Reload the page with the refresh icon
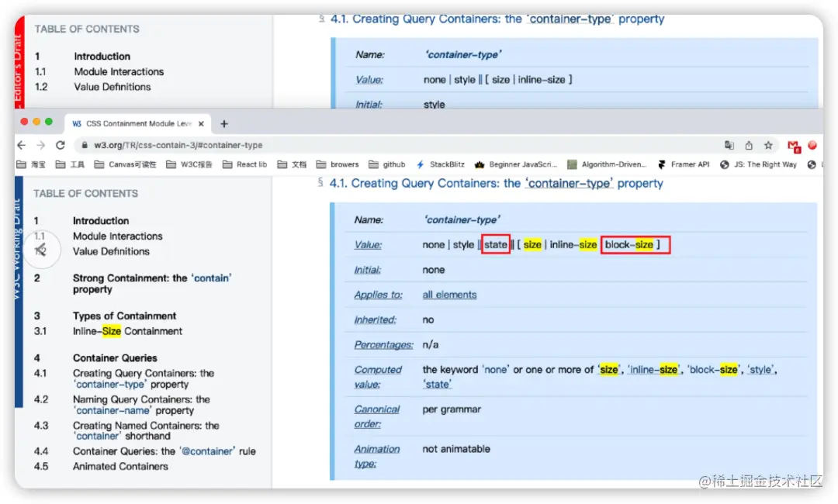838x504 pixels. click(61, 145)
